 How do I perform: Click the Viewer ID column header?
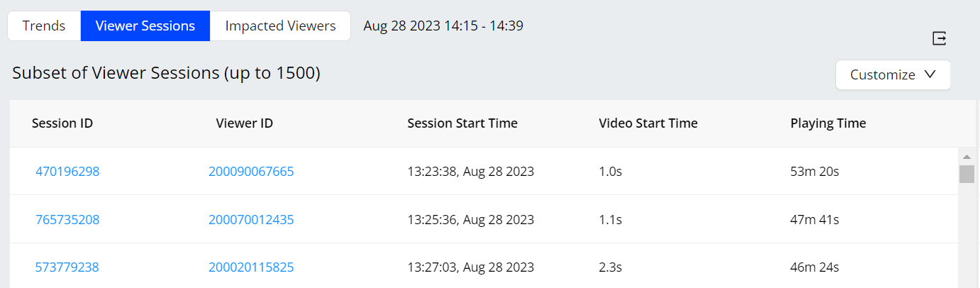[245, 123]
